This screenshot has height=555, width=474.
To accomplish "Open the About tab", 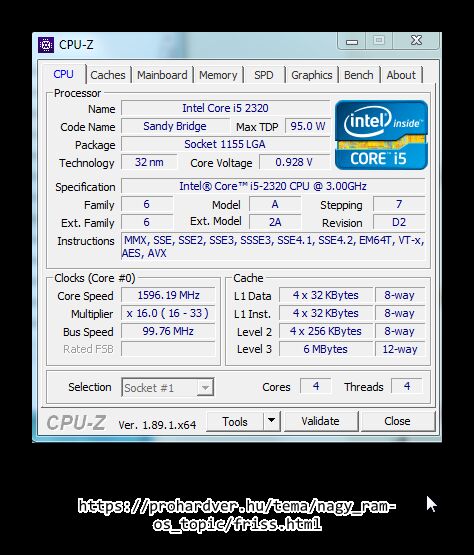I will pos(401,75).
